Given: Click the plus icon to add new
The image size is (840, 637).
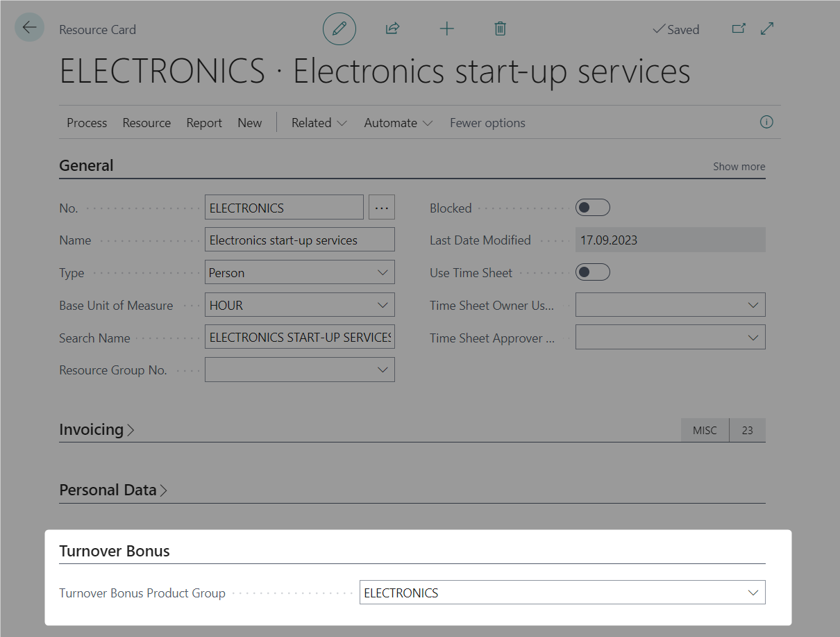Looking at the screenshot, I should 446,29.
